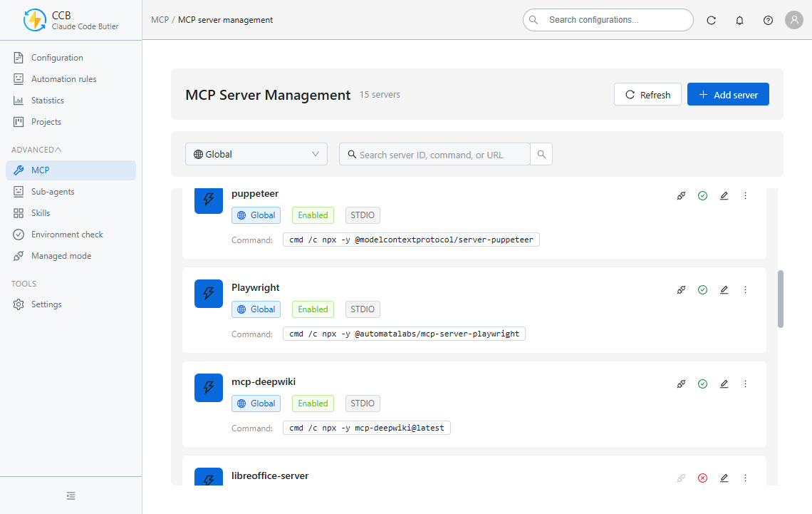The height and width of the screenshot is (514, 812).
Task: Click the Playwright connection plug icon
Action: pos(681,289)
